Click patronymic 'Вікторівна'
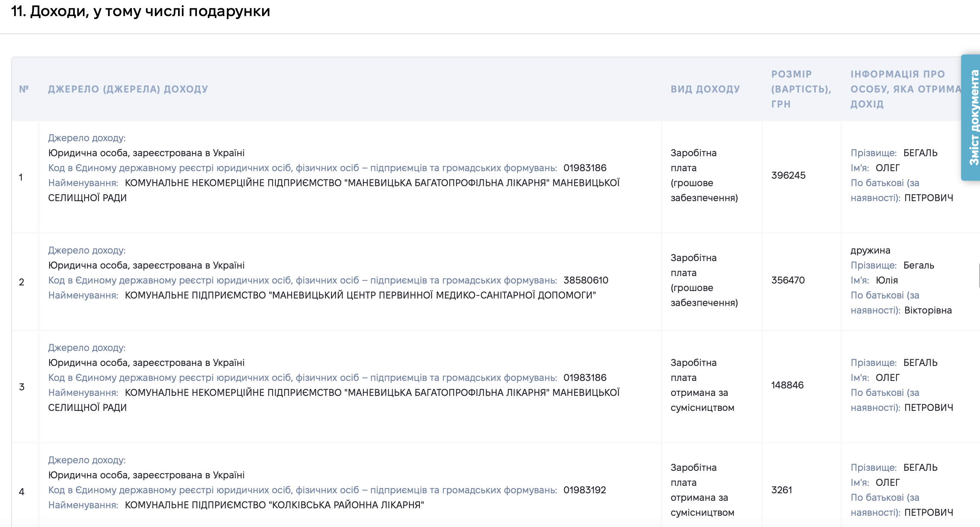980x527 pixels. [x=928, y=310]
